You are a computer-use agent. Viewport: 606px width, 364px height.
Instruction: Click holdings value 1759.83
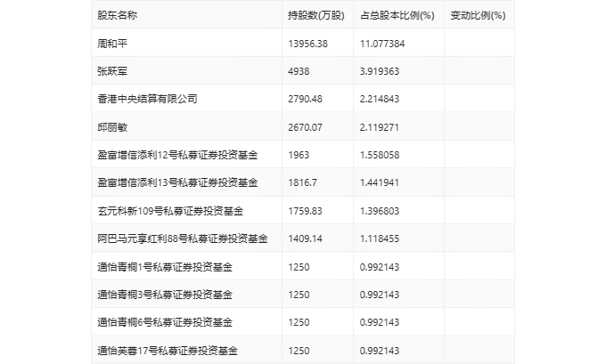[x=305, y=211]
